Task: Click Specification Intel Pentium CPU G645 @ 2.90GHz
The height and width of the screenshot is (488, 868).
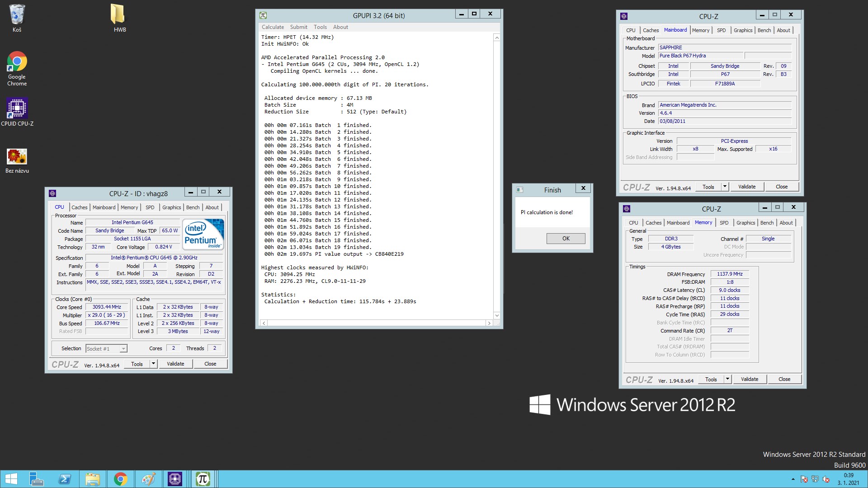Action: (154, 258)
